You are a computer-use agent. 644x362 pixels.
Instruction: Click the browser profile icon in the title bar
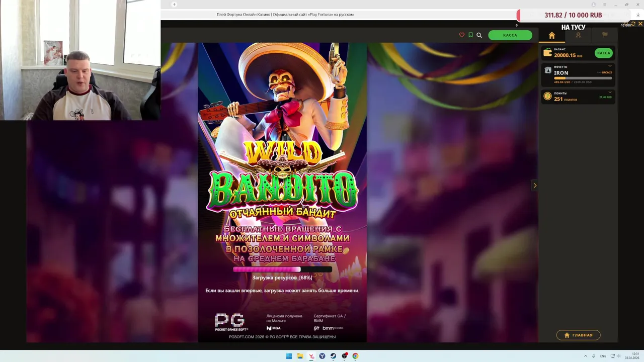click(594, 5)
